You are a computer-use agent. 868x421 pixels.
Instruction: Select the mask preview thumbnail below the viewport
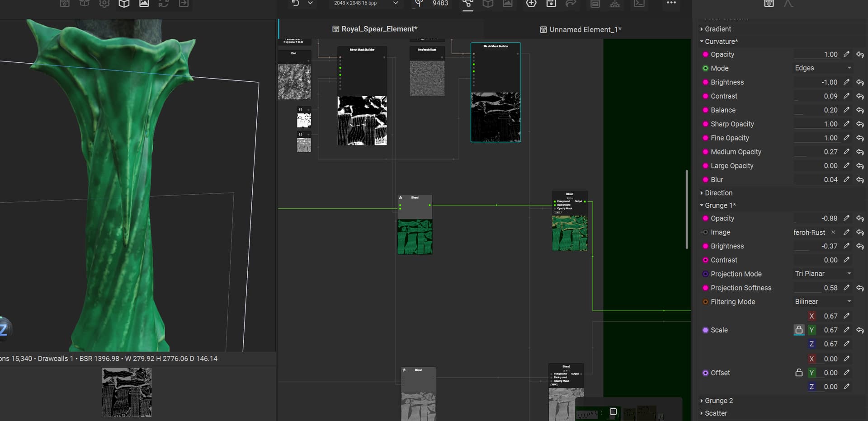click(127, 392)
